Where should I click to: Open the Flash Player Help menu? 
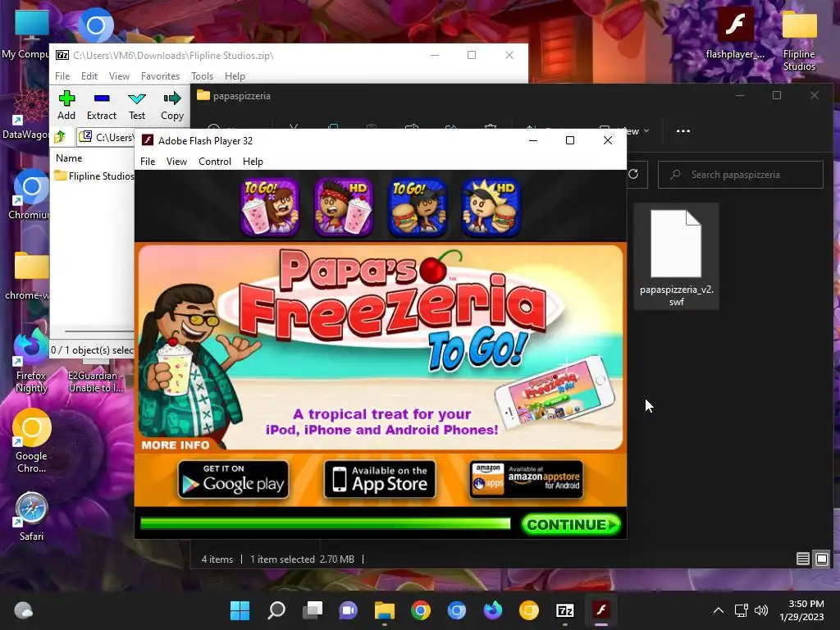[253, 162]
